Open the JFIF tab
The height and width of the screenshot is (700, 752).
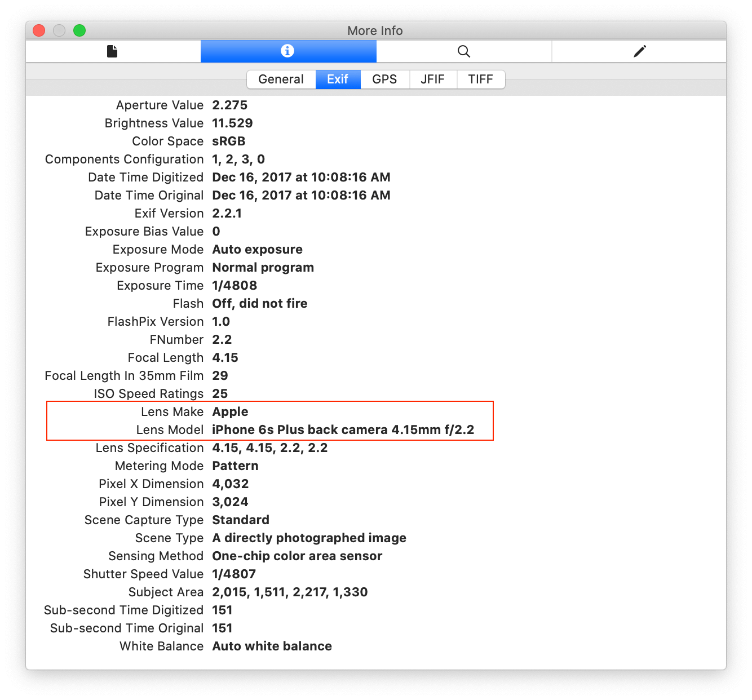point(432,79)
